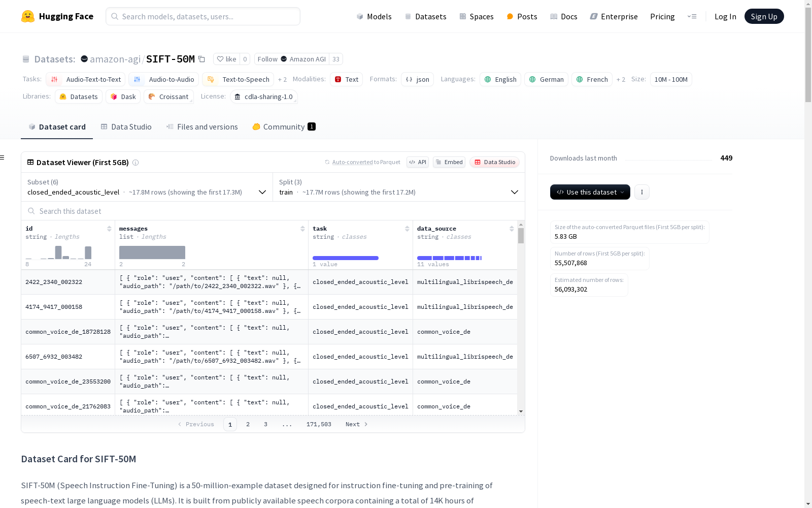Open Docs in the top navigation
This screenshot has width=812, height=508.
coord(564,16)
